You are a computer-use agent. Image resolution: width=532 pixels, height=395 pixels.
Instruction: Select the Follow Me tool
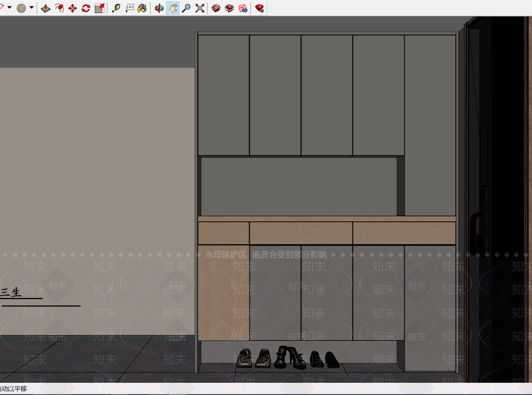[x=59, y=8]
